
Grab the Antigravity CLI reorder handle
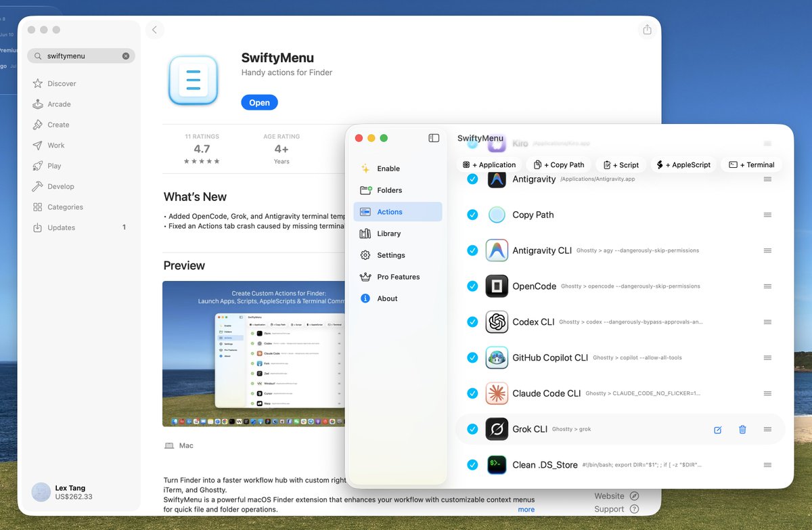coord(768,250)
